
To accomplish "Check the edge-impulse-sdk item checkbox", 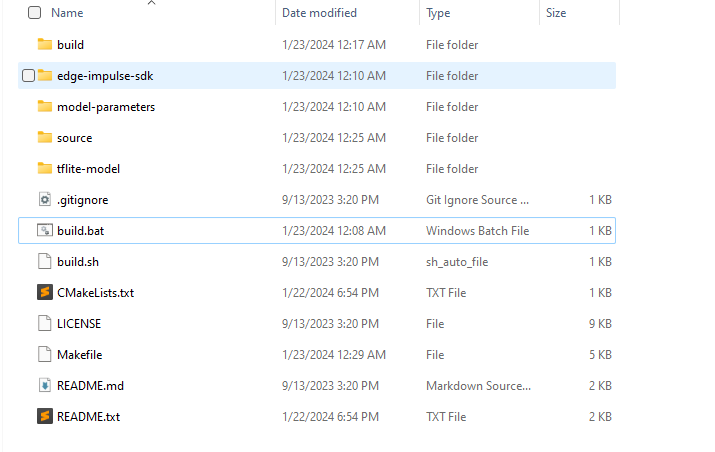I will click(x=28, y=76).
